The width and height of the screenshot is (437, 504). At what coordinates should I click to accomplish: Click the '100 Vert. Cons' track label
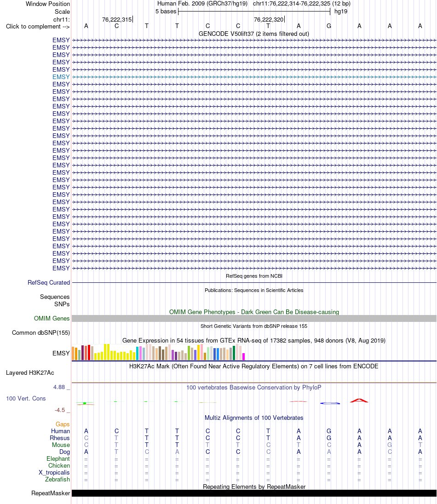(26, 398)
